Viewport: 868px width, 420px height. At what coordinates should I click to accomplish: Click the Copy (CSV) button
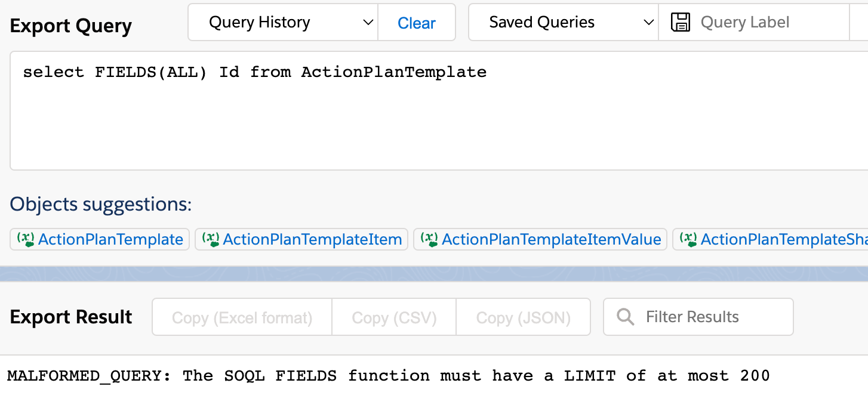(393, 317)
